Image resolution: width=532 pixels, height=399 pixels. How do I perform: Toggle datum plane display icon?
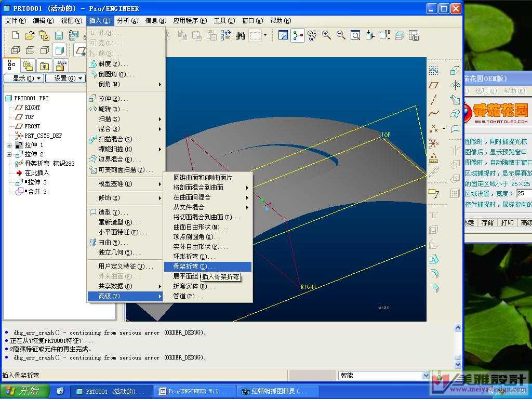[x=81, y=50]
